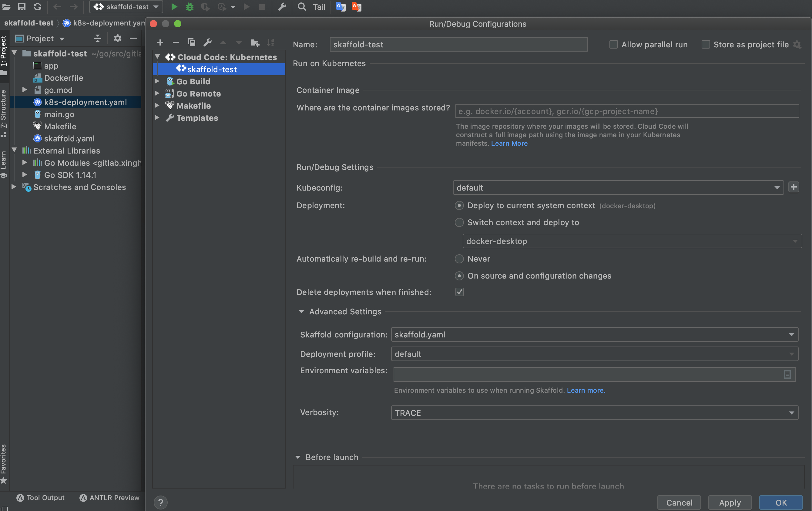Screen dimensions: 812x511
Task: Click the container images storage input field
Action: [x=627, y=111]
